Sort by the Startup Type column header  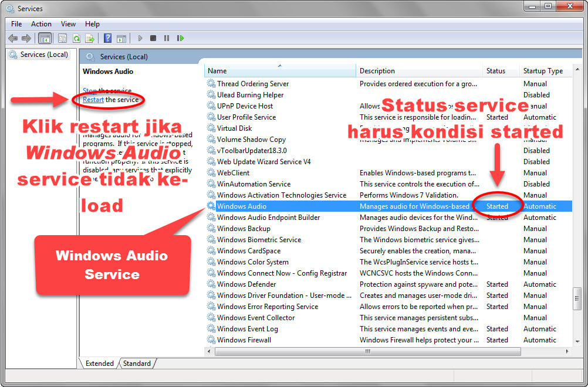click(x=546, y=71)
